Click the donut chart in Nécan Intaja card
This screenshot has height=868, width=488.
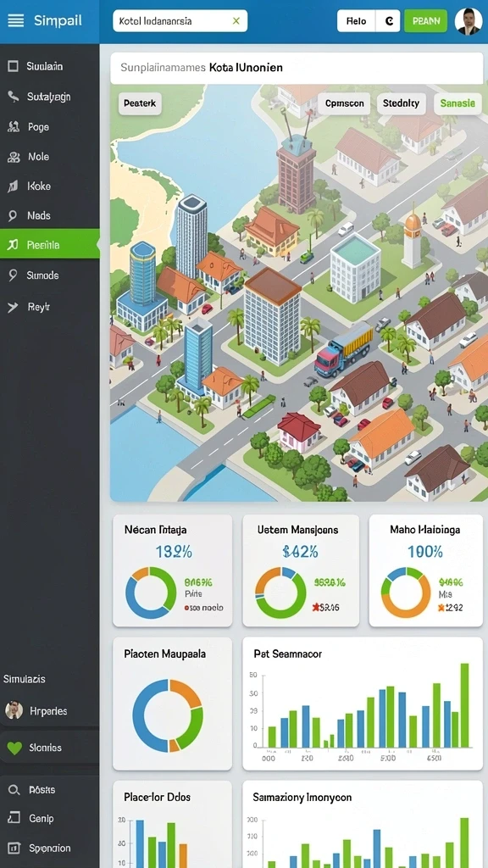pos(151,593)
